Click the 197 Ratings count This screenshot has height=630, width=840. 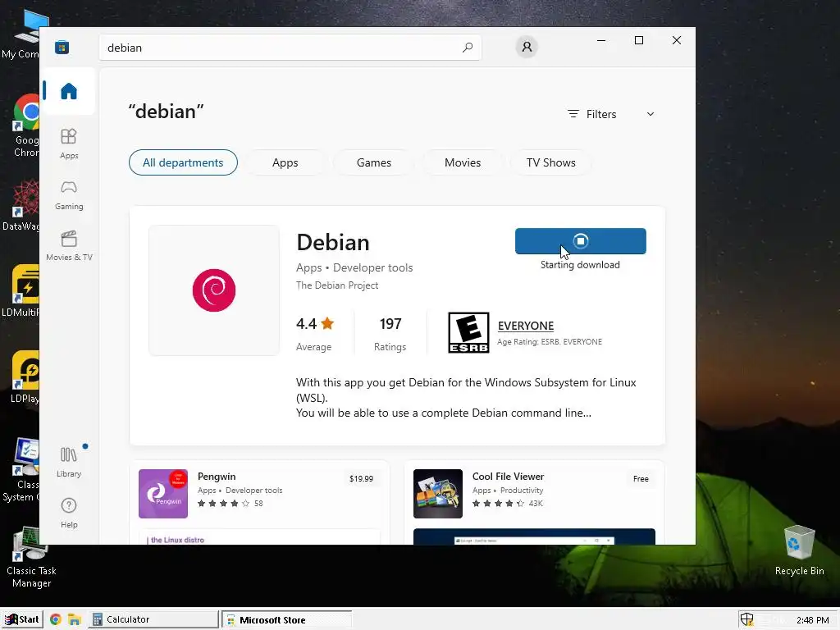(x=390, y=332)
